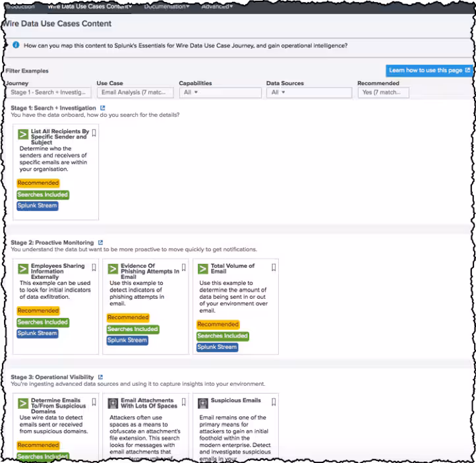
Task: Click Learn how to use this page button
Action: (x=429, y=71)
